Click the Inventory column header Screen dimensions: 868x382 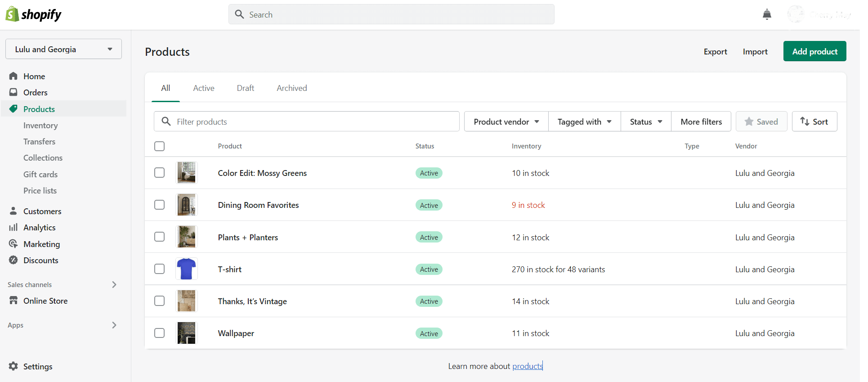coord(526,146)
